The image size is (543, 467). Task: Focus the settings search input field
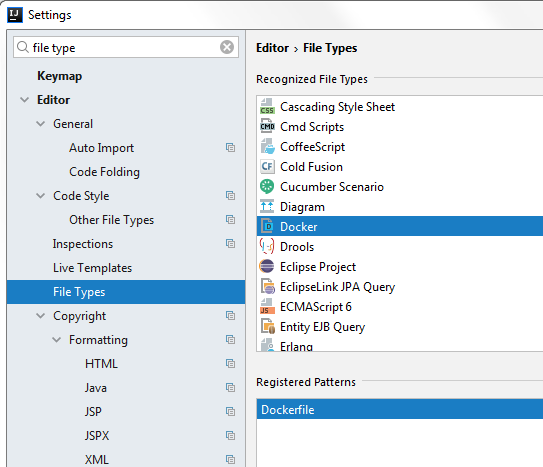point(125,47)
